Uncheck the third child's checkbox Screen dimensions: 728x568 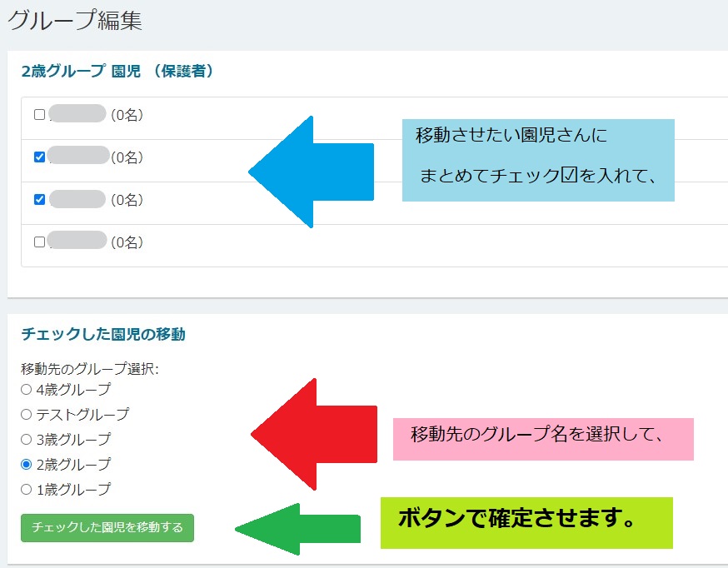click(x=39, y=199)
